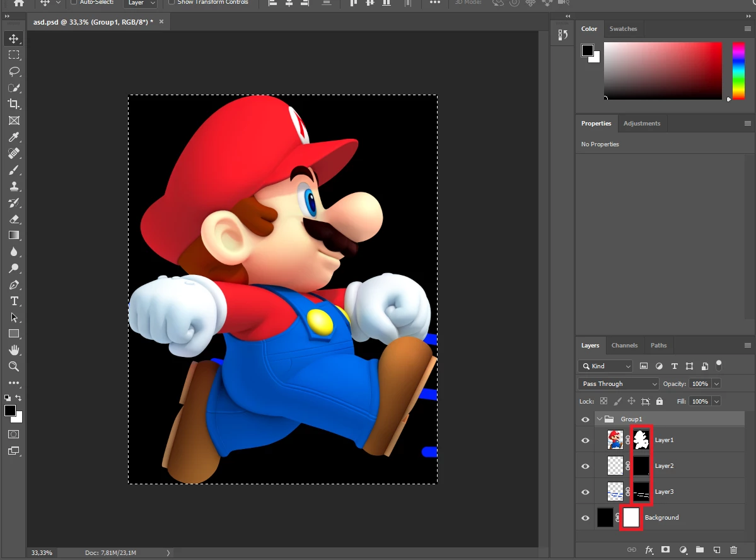Click the Add layer style fx icon

pyautogui.click(x=649, y=550)
